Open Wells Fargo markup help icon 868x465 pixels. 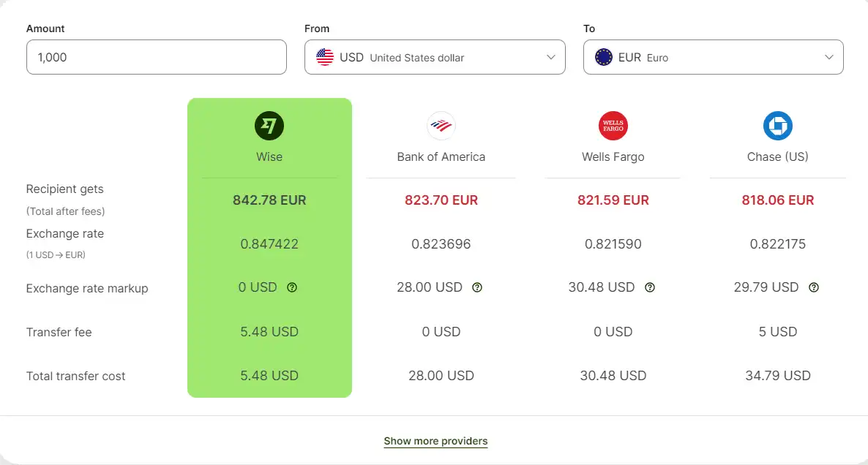(649, 287)
